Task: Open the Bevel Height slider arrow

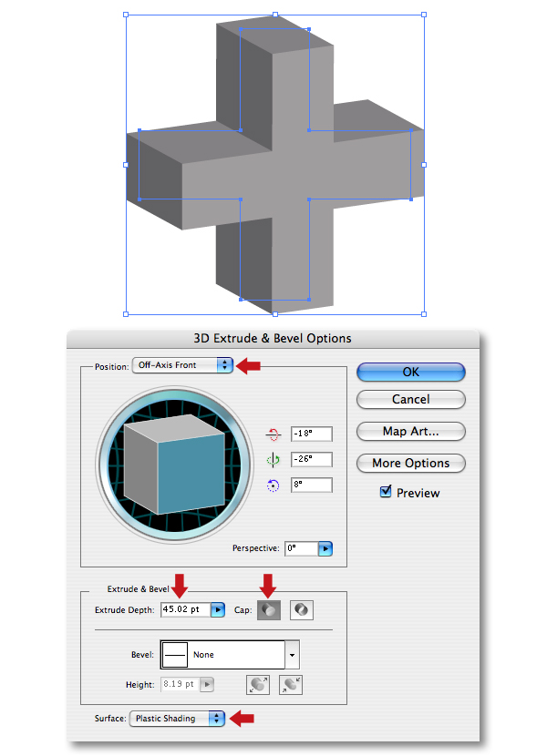Action: tap(207, 684)
